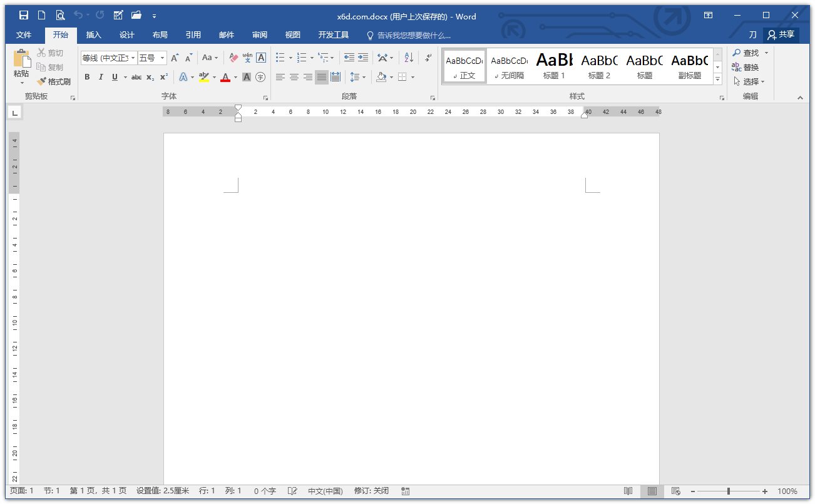
Task: Toggle bold formatting
Action: coord(87,77)
